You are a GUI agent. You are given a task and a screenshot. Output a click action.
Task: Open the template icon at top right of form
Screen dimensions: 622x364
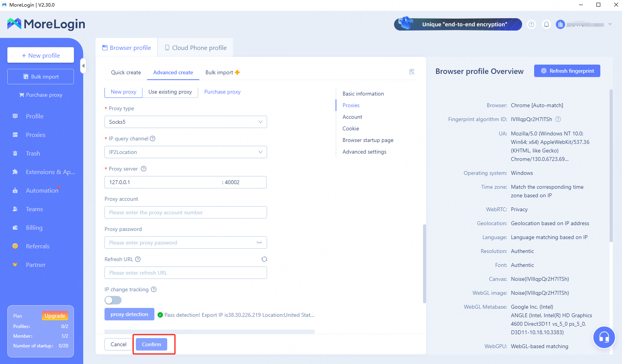pyautogui.click(x=412, y=72)
